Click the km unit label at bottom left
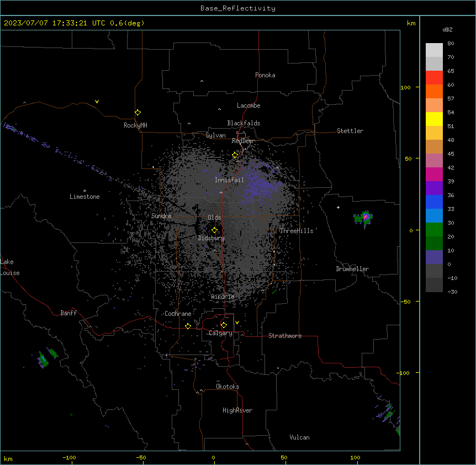The height and width of the screenshot is (465, 476). (8, 458)
